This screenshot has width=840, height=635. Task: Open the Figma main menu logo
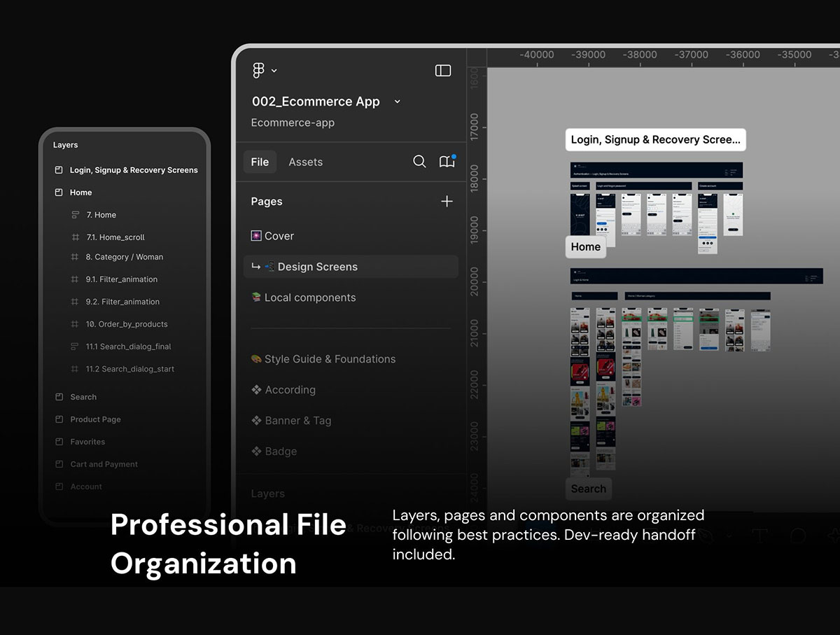(x=258, y=70)
